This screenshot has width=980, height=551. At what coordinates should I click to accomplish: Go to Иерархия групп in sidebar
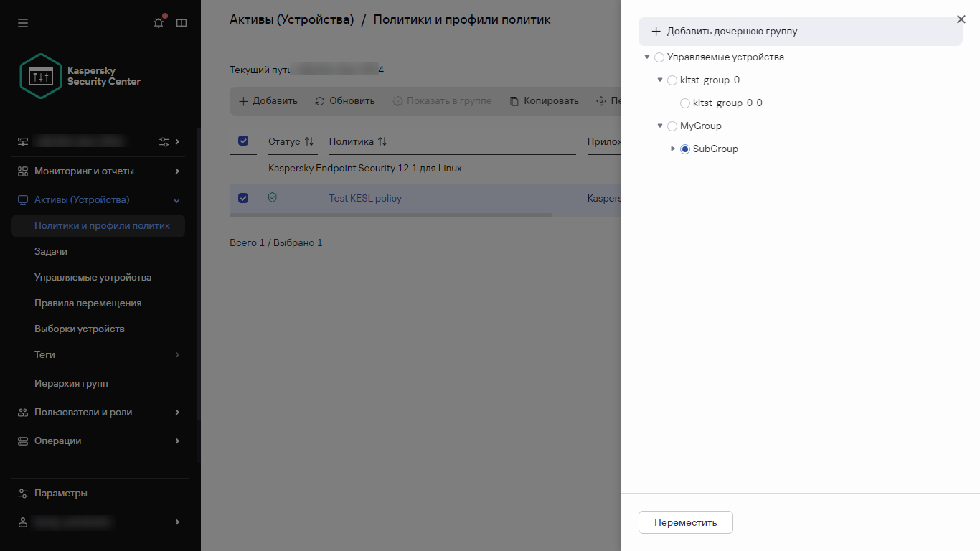click(71, 383)
